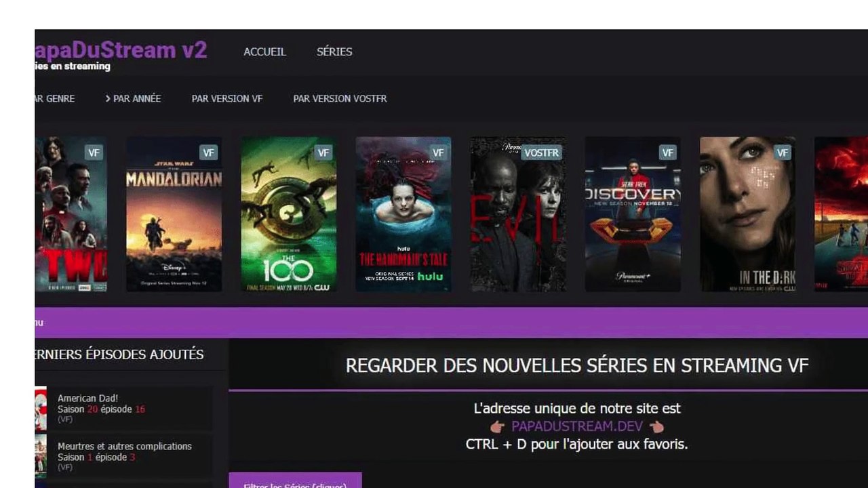Open Star Trek Discovery poster

click(632, 214)
